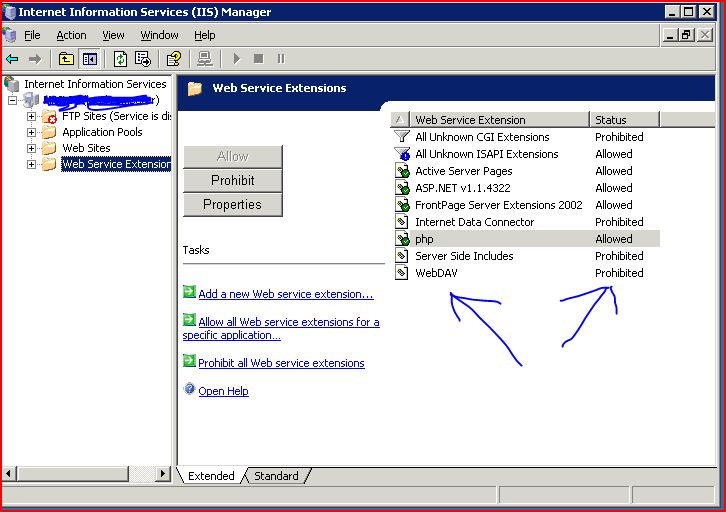This screenshot has height=512, width=726.
Task: Click the Up one level toolbar icon
Action: (x=66, y=59)
